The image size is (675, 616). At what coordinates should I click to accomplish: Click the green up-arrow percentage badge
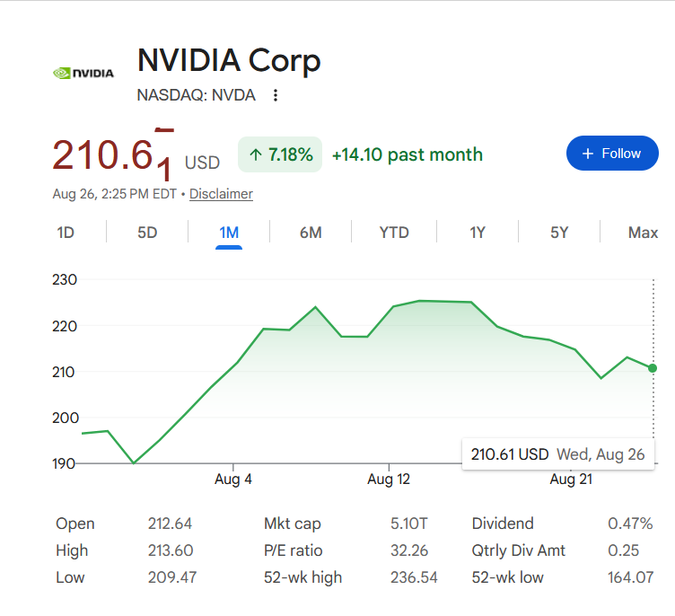click(x=280, y=154)
